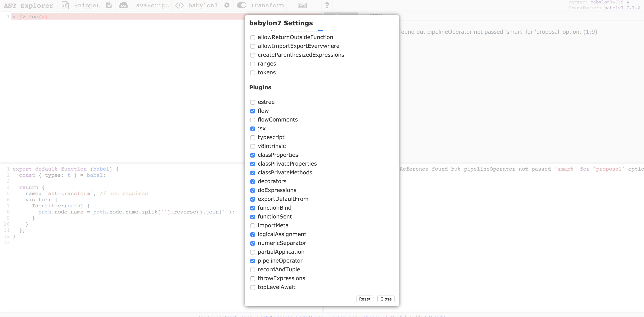Image resolution: width=644 pixels, height=317 pixels.
Task: Uncheck the logicalAssignment plugin
Action: 252,235
